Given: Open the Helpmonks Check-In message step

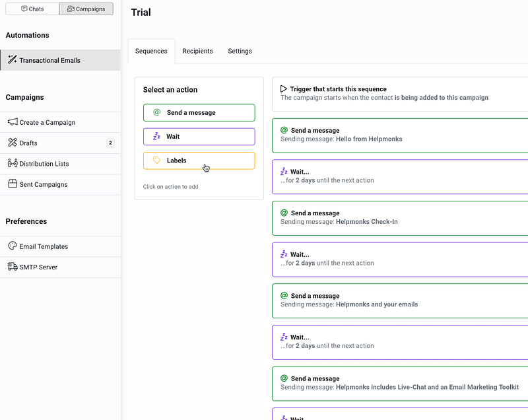Looking at the screenshot, I should (400, 218).
